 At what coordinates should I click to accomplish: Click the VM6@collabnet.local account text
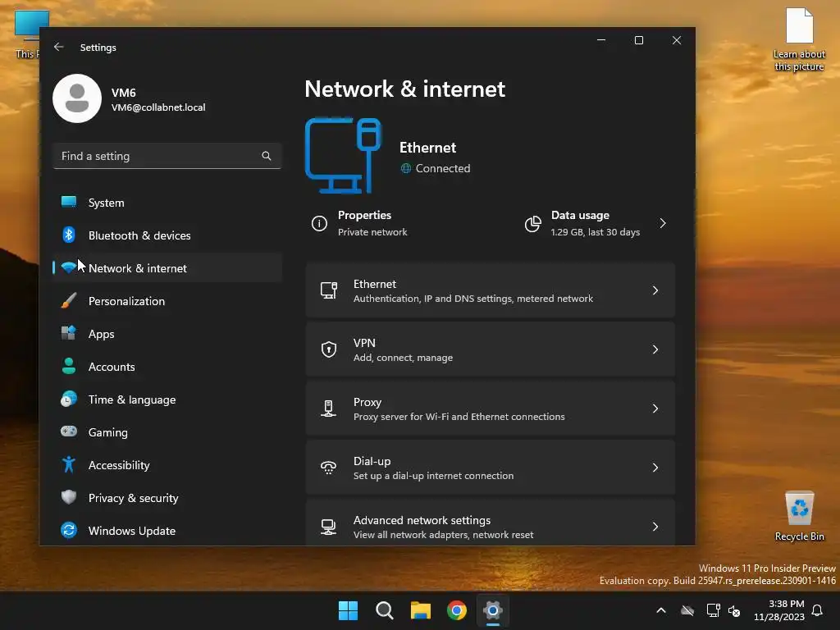[x=158, y=107]
